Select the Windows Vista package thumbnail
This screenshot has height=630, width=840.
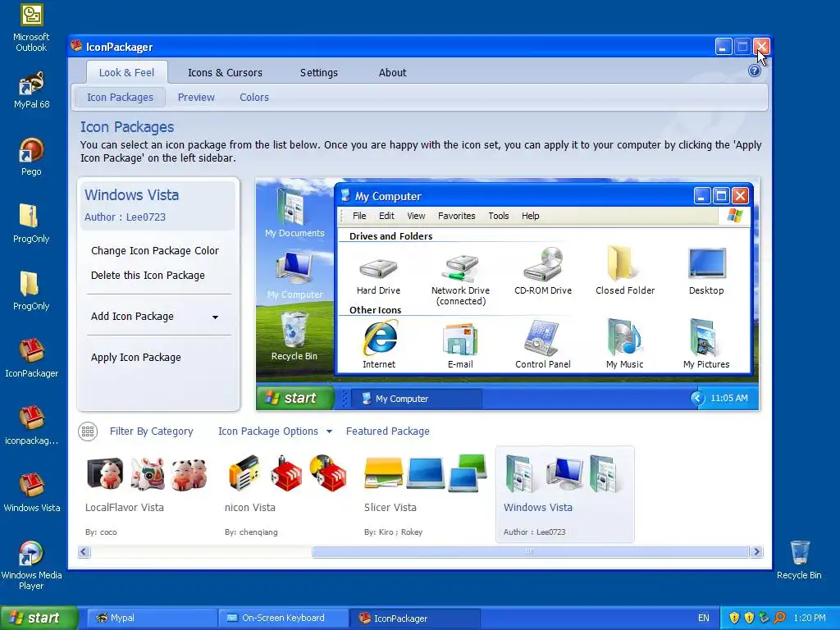click(x=565, y=495)
